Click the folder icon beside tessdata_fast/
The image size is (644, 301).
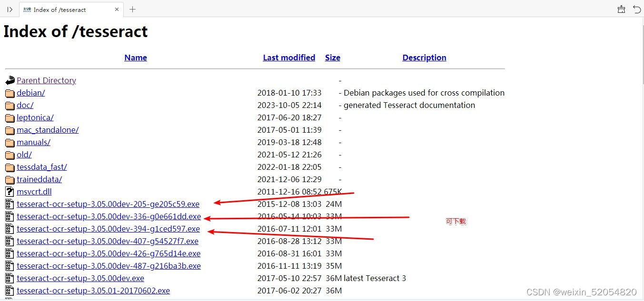click(10, 167)
